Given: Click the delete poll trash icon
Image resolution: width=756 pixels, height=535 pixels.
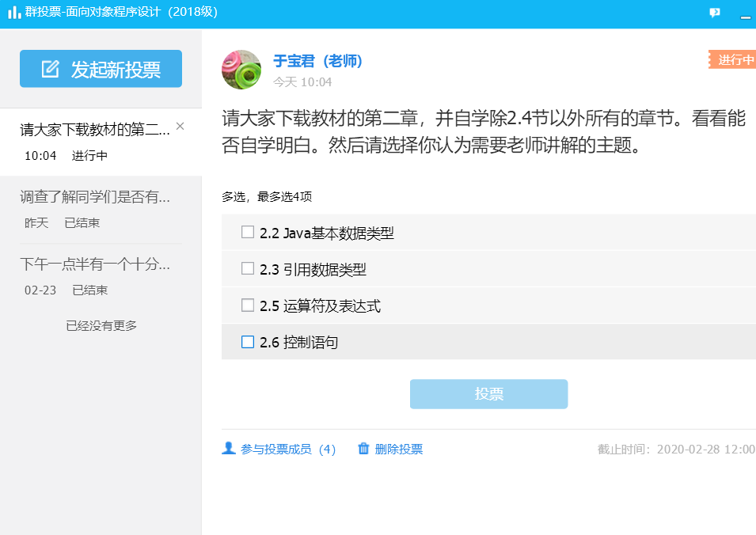Looking at the screenshot, I should click(x=364, y=449).
